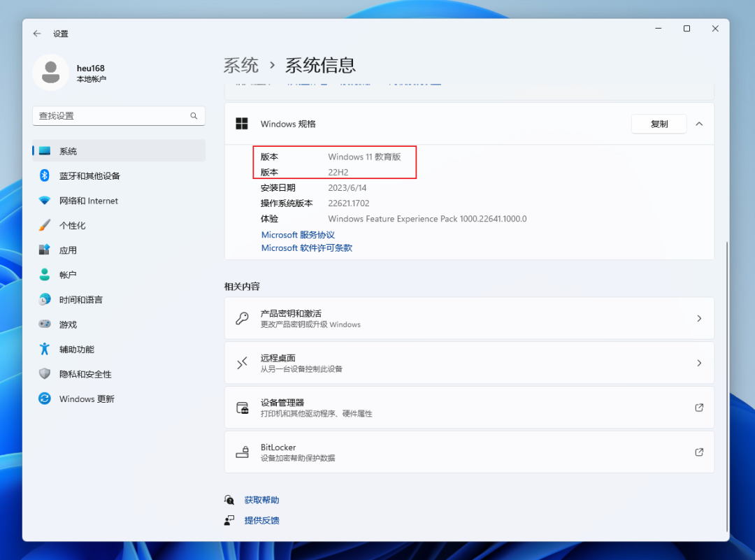Open the Wi-Fi icon for 网络和 Internet
This screenshot has height=560, width=755.
coord(45,201)
